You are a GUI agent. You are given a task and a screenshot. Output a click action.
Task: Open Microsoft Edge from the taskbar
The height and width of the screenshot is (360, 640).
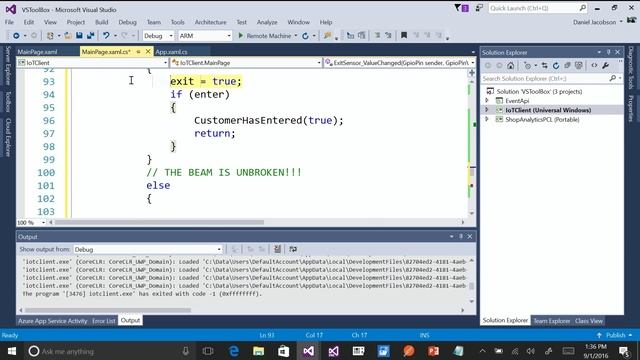[x=234, y=351]
